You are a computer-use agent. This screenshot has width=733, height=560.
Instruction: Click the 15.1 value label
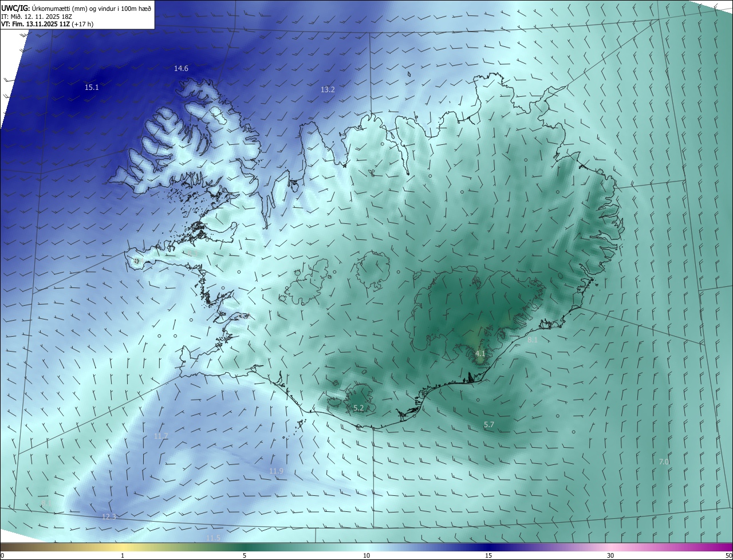tap(92, 88)
